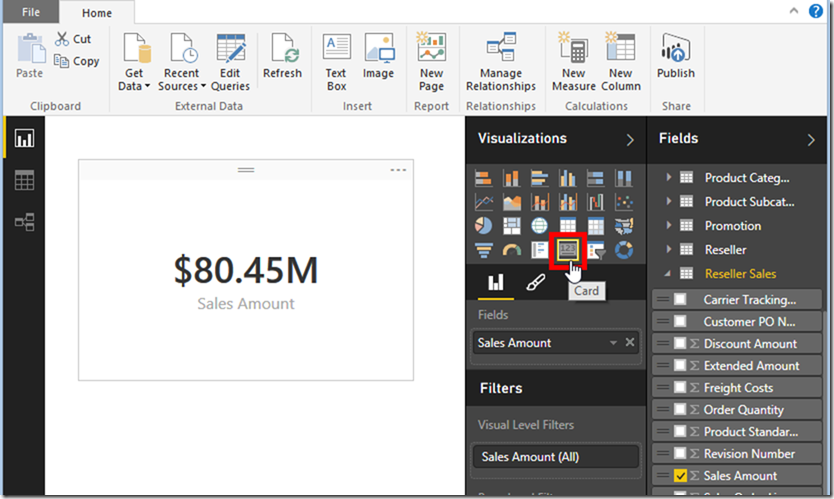The image size is (834, 499).
Task: Publish the report
Action: [675, 56]
